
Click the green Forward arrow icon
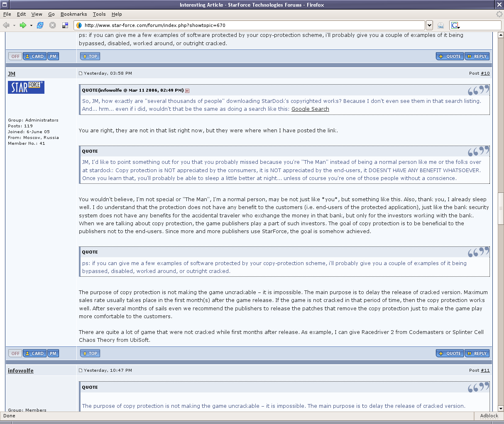[23, 25]
